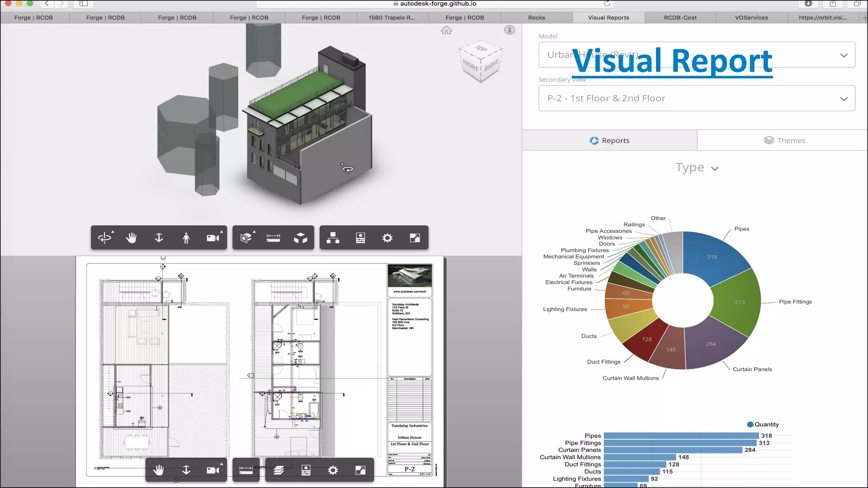Click the Home view icon
This screenshot has width=868, height=488.
click(446, 30)
